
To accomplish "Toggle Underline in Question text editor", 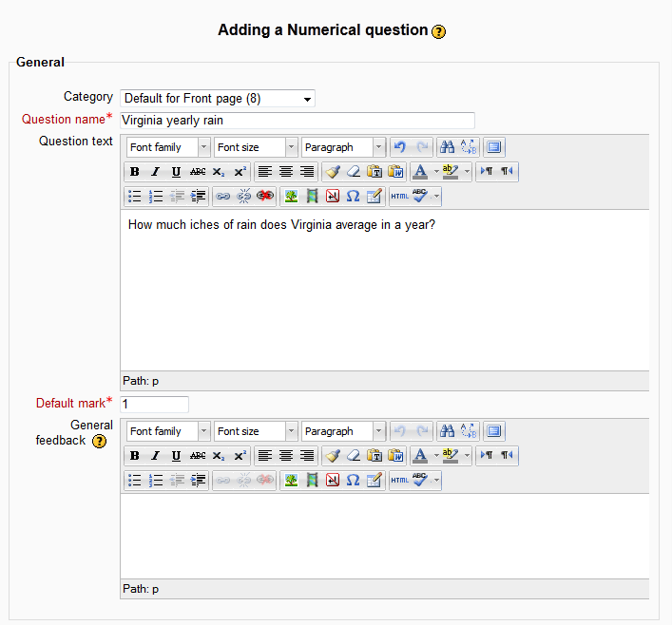I will (x=176, y=172).
